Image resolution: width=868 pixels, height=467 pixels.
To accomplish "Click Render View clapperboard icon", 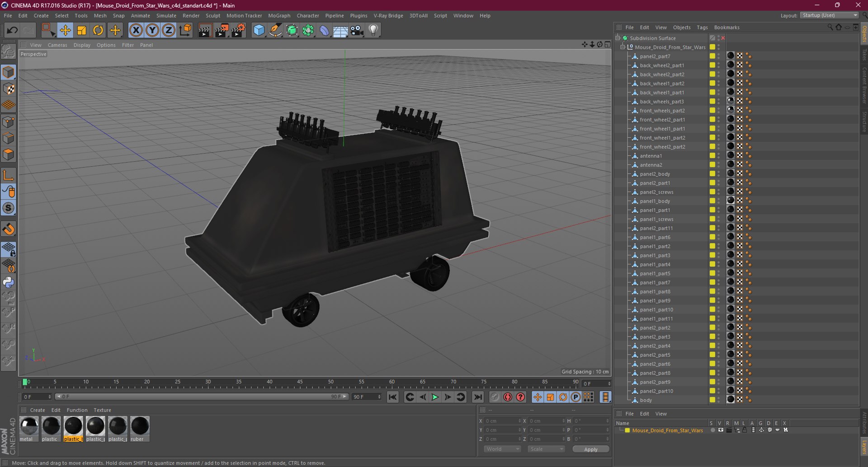I will click(205, 30).
